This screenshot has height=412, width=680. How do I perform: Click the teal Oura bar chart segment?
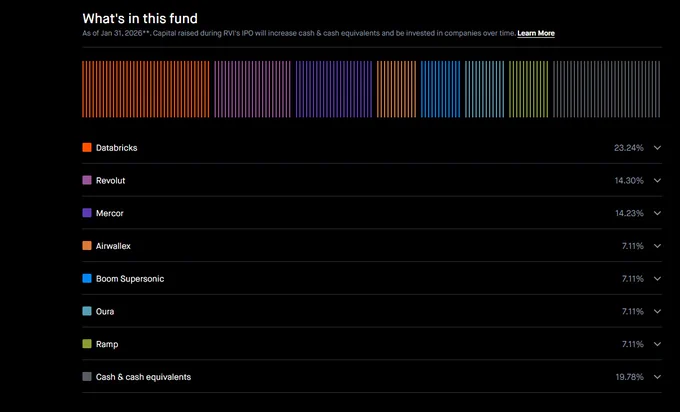pyautogui.click(x=485, y=89)
